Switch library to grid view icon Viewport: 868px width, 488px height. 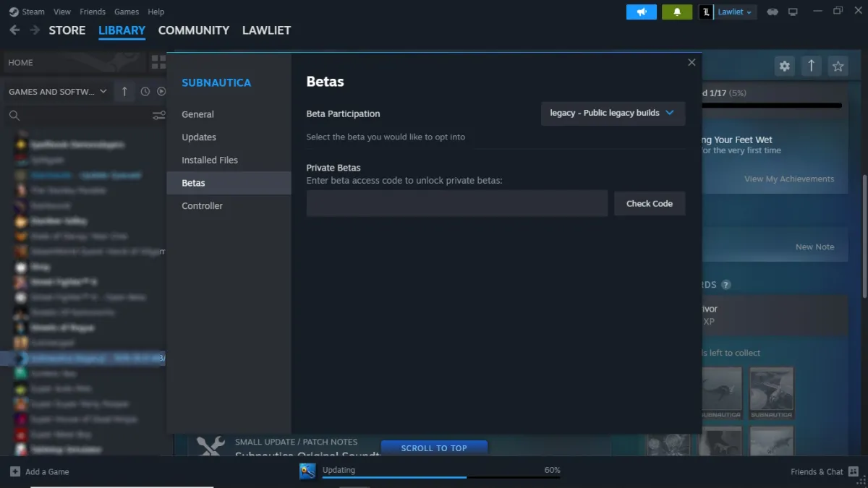(158, 63)
